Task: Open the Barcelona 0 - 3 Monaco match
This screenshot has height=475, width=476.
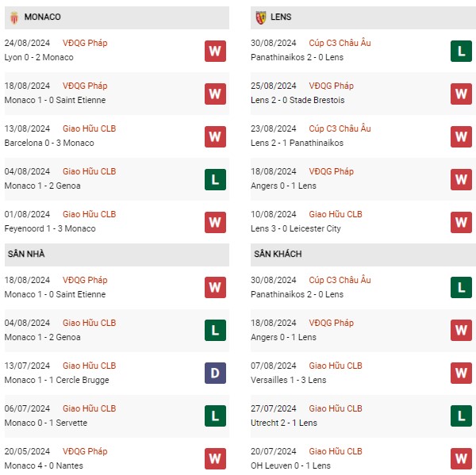Action: 49,143
